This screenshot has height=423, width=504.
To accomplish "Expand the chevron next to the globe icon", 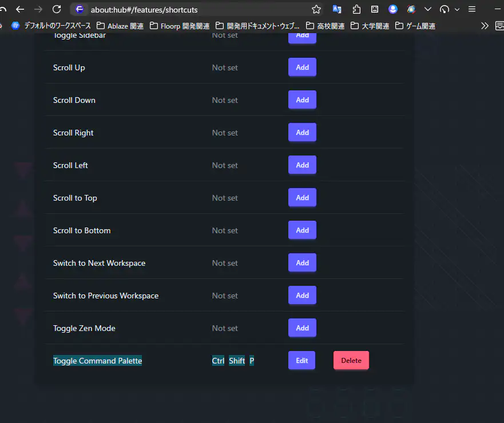I will pyautogui.click(x=428, y=9).
